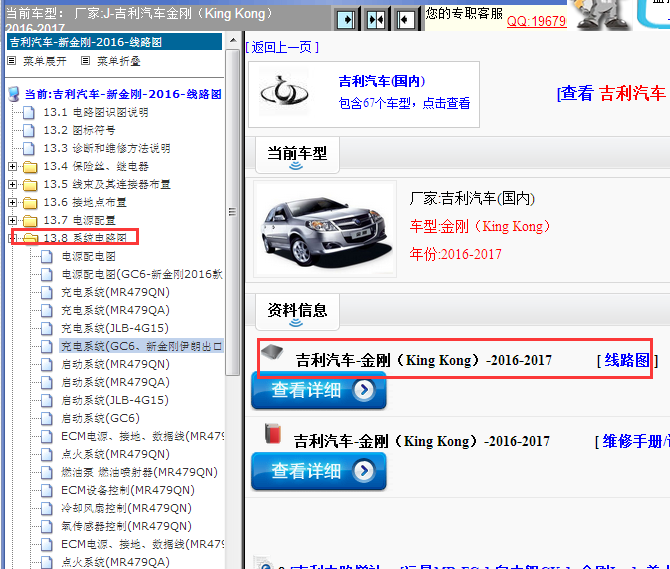Open the 线路图 link
Image resolution: width=670 pixels, height=569 pixels.
(x=627, y=361)
